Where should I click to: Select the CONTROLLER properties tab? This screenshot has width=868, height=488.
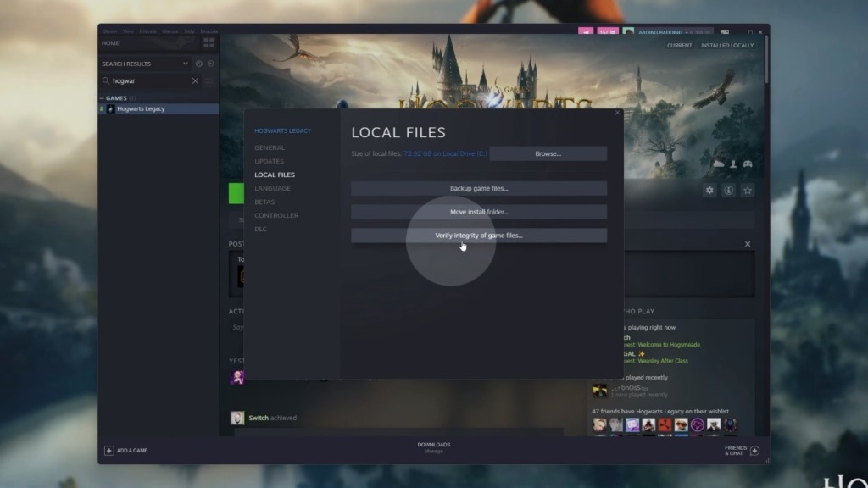click(276, 215)
